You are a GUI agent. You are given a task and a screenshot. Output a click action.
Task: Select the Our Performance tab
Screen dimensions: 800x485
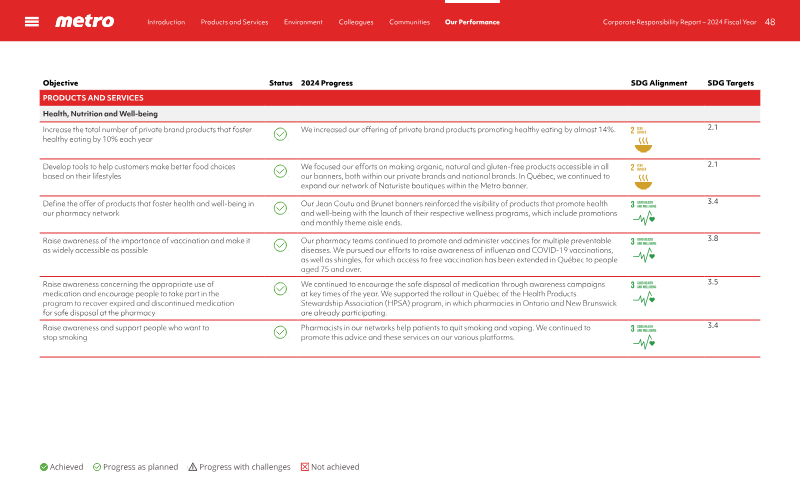tap(472, 22)
